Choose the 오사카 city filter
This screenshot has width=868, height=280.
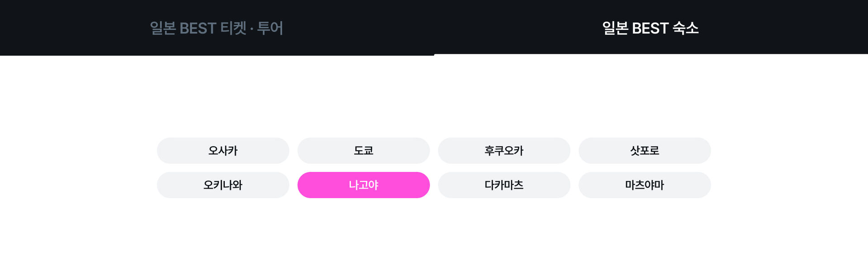point(223,151)
